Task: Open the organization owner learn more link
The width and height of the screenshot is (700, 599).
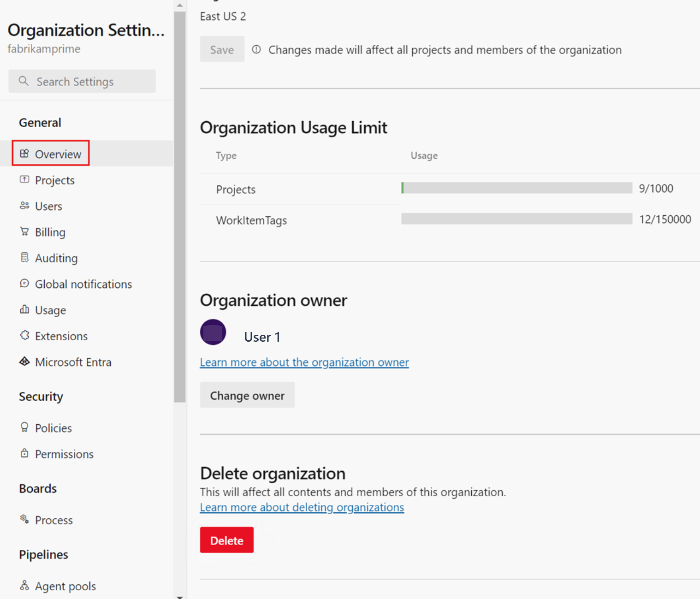Action: [304, 362]
